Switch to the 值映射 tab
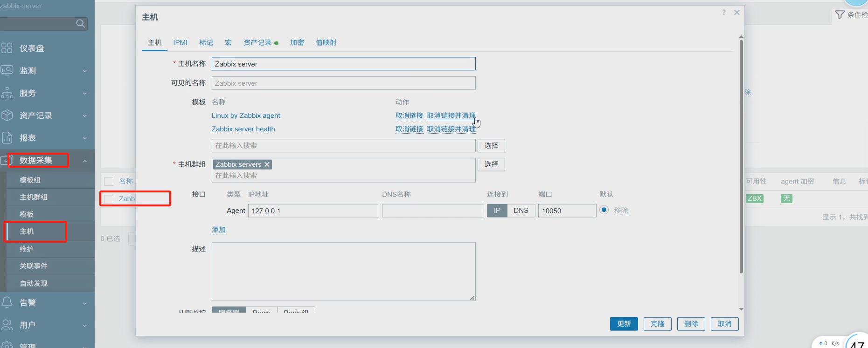Image resolution: width=868 pixels, height=348 pixels. 326,42
